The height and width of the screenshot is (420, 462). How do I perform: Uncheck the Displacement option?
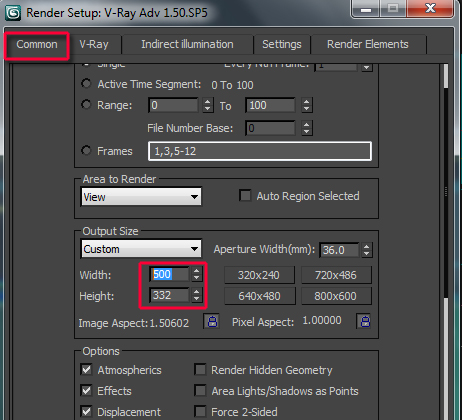pyautogui.click(x=87, y=411)
